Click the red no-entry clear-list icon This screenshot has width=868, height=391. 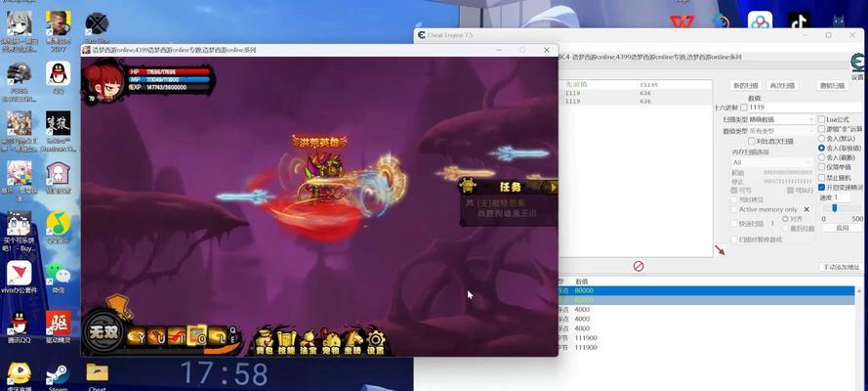tap(639, 267)
